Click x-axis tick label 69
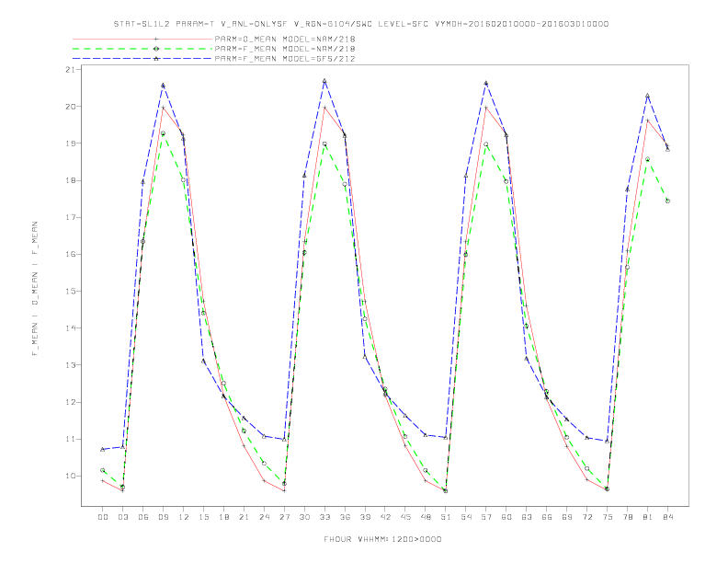 point(567,517)
